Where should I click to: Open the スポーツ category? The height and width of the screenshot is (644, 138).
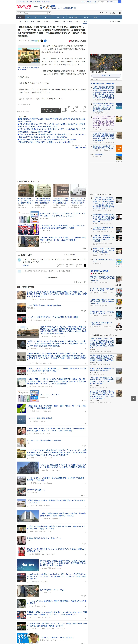pyautogui.click(x=56, y=21)
